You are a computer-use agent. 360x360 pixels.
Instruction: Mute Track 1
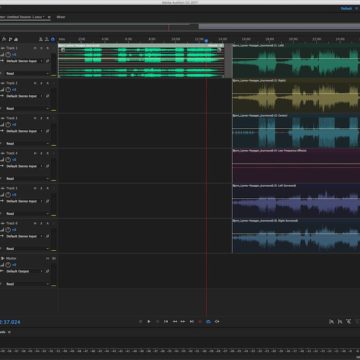pyautogui.click(x=35, y=48)
